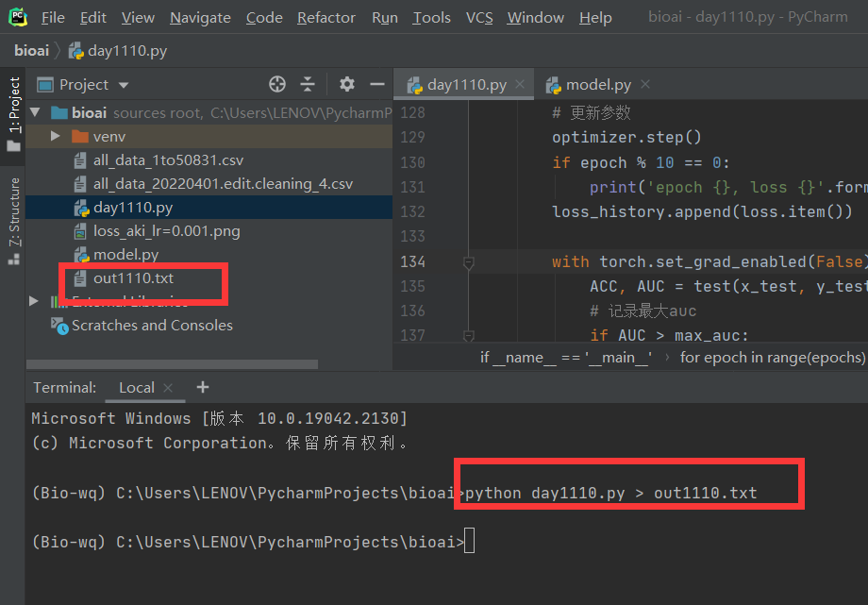This screenshot has height=605, width=868.
Task: Hide the Project panel with minus icon
Action: [377, 84]
